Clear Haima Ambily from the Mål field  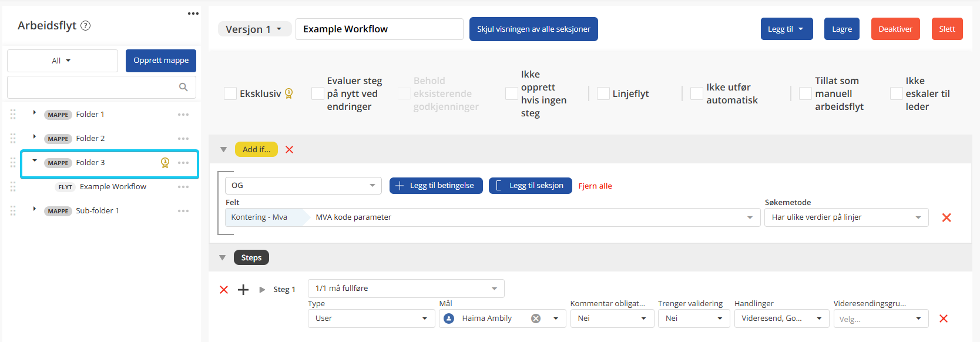point(536,318)
